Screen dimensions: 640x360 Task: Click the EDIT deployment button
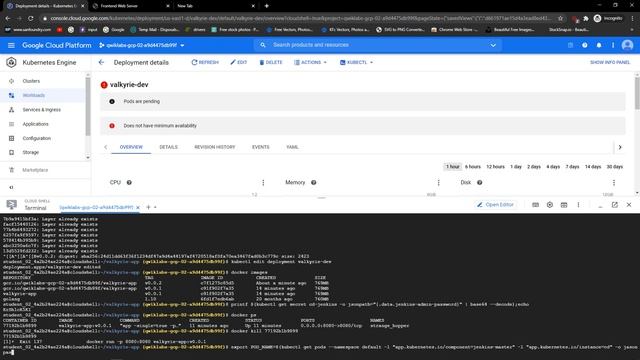tap(239, 62)
